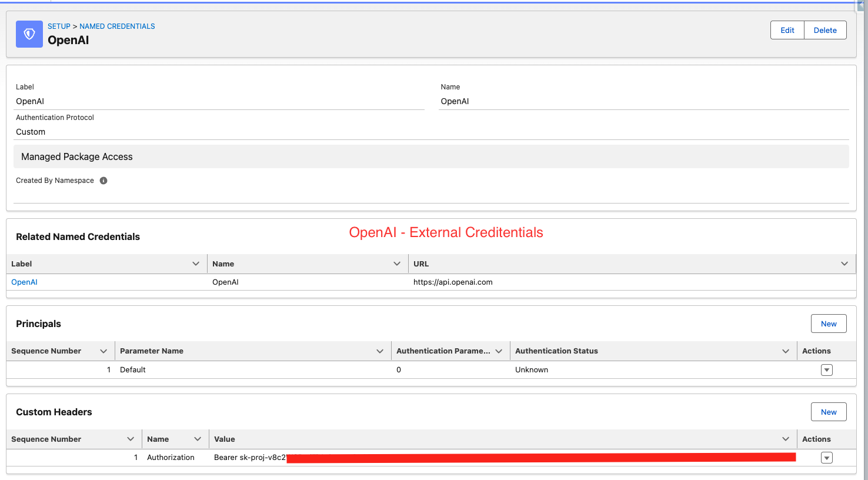The width and height of the screenshot is (868, 480).
Task: Click the Authentication Protocol field label
Action: (55, 118)
